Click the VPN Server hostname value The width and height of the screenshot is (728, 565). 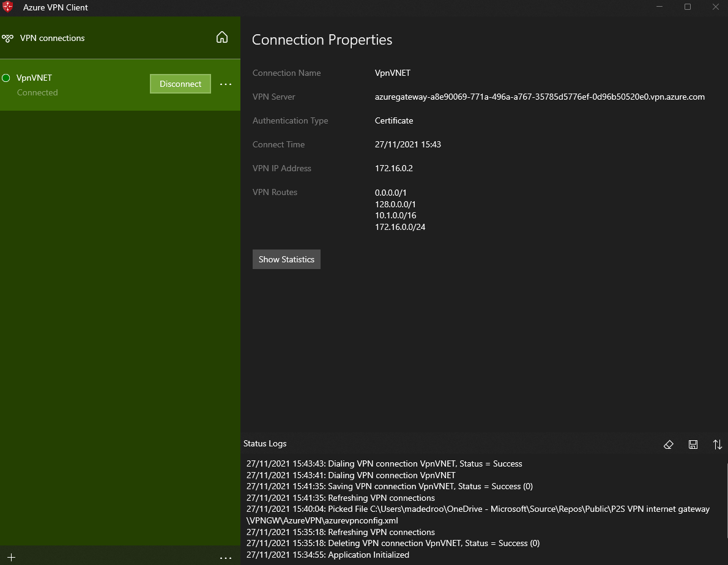[x=540, y=97]
